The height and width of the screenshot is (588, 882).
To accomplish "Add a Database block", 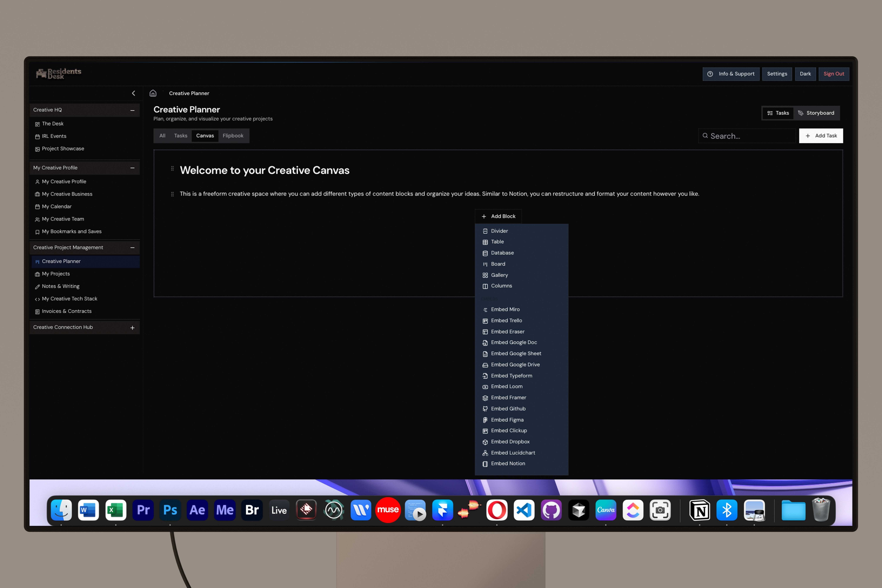I will (x=521, y=253).
